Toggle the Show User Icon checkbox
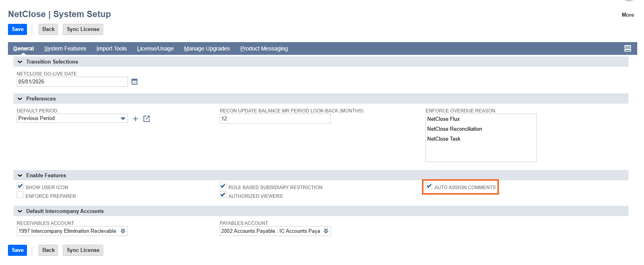The width and height of the screenshot is (644, 265). (20, 186)
